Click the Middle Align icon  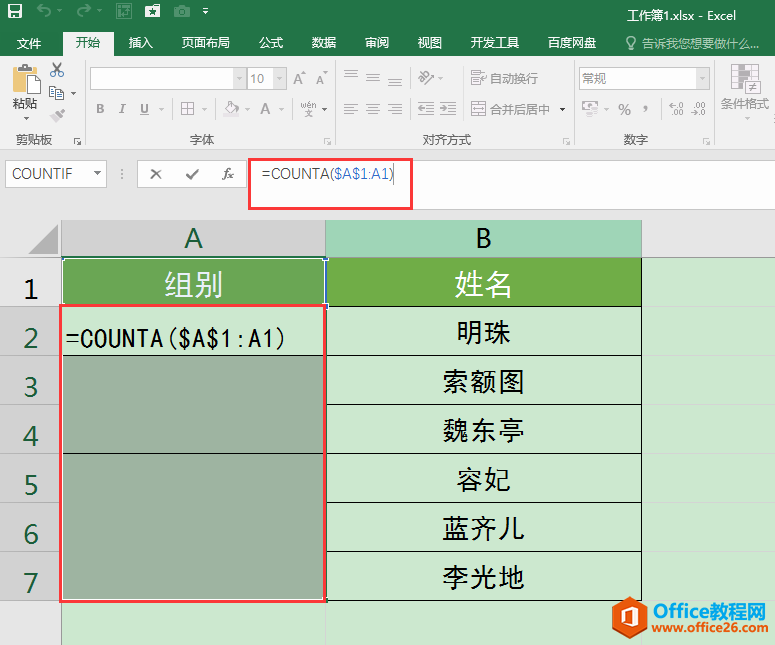coord(373,78)
